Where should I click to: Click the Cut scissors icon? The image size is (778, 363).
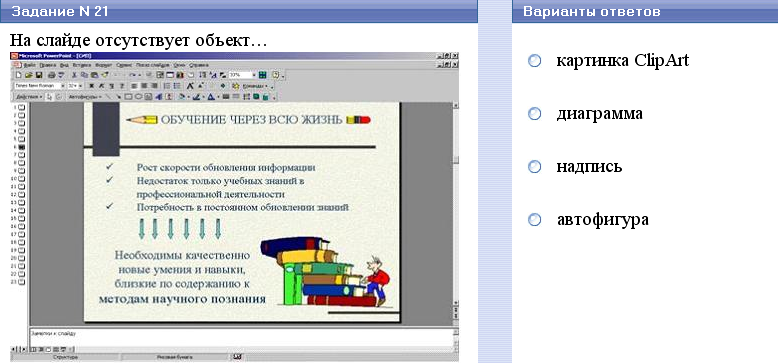pos(74,75)
